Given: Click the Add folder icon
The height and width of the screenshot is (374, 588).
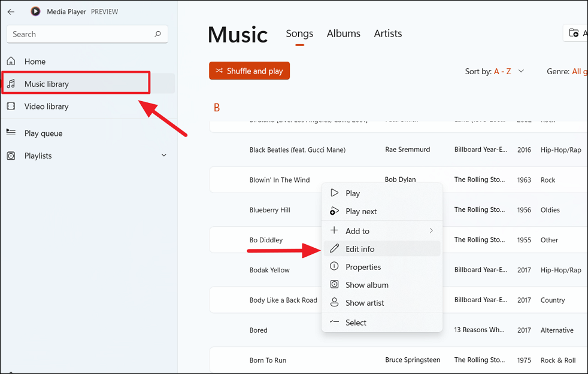Looking at the screenshot, I should [574, 33].
